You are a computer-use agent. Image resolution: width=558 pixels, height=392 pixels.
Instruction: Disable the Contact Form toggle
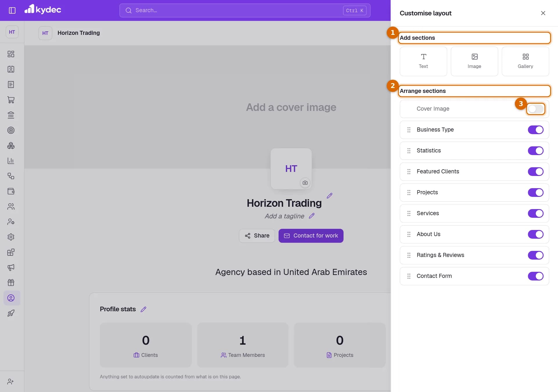coord(536,276)
